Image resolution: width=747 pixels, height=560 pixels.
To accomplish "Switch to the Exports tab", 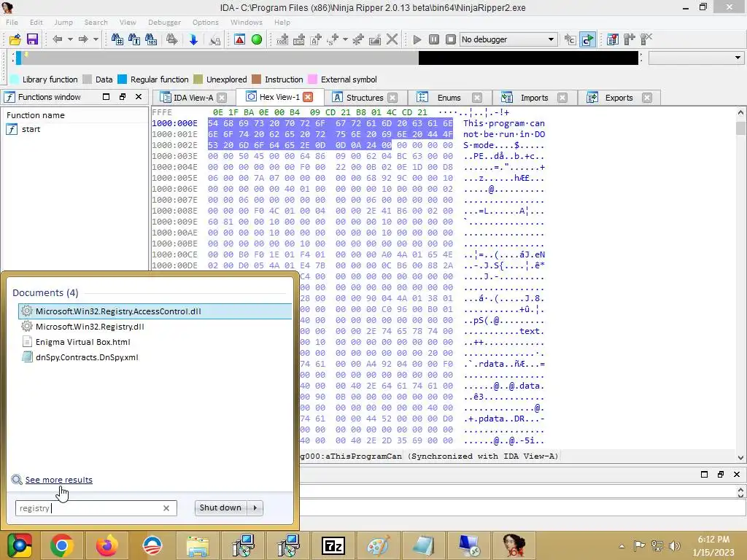I will (619, 98).
